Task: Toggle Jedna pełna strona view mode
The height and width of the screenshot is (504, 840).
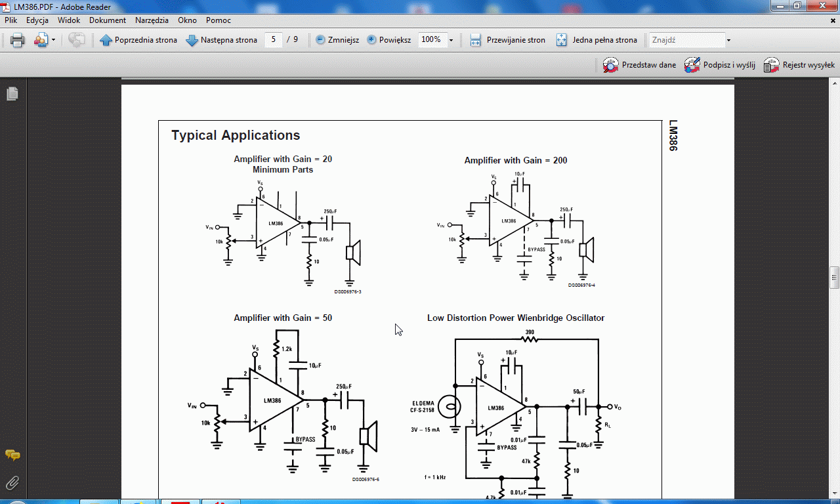Action: point(596,40)
